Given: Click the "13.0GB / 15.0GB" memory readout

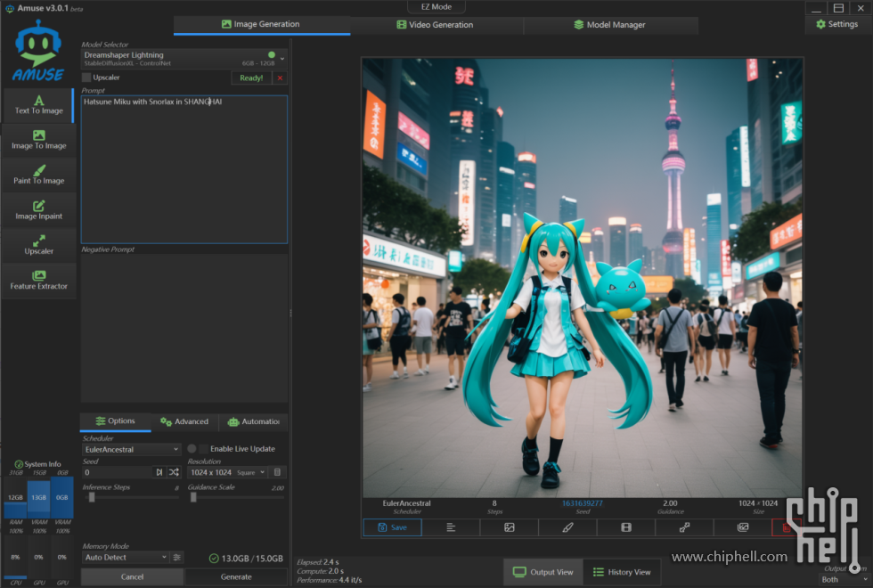Looking at the screenshot, I should [252, 559].
